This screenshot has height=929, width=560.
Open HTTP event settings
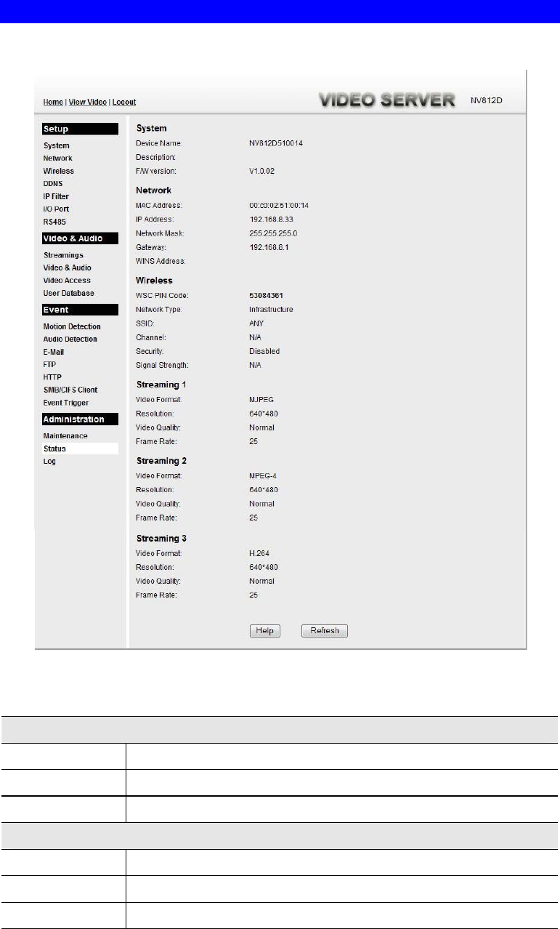pos(52,377)
